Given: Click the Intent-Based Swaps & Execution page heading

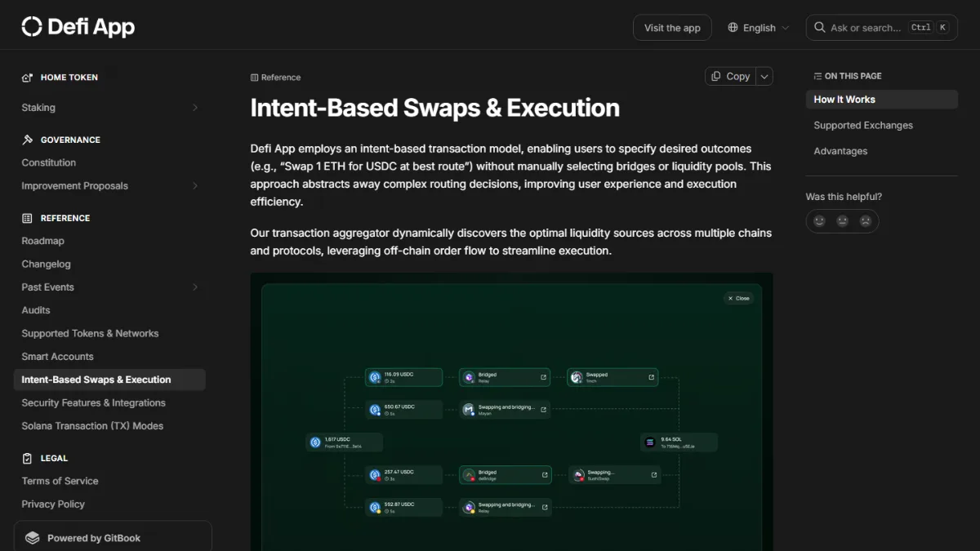Looking at the screenshot, I should click(x=434, y=108).
